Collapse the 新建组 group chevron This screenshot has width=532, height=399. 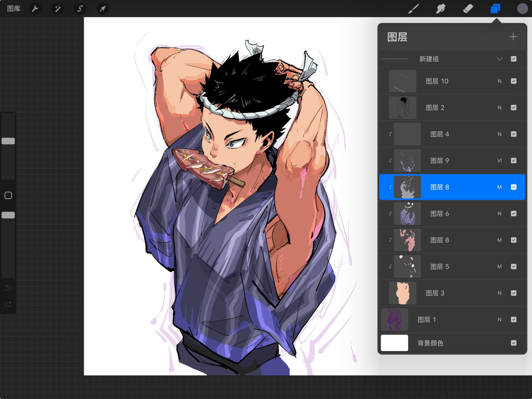point(499,59)
